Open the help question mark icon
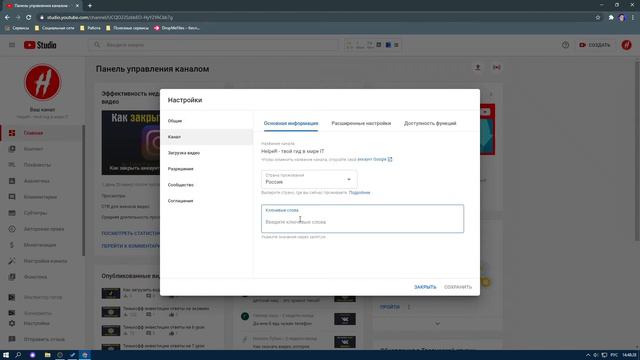640x360 pixels. [565, 45]
